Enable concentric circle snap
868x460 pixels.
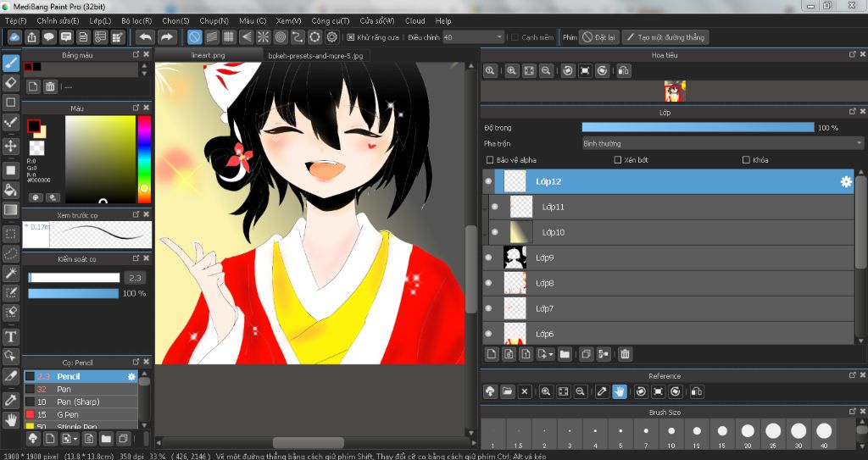pyautogui.click(x=281, y=37)
